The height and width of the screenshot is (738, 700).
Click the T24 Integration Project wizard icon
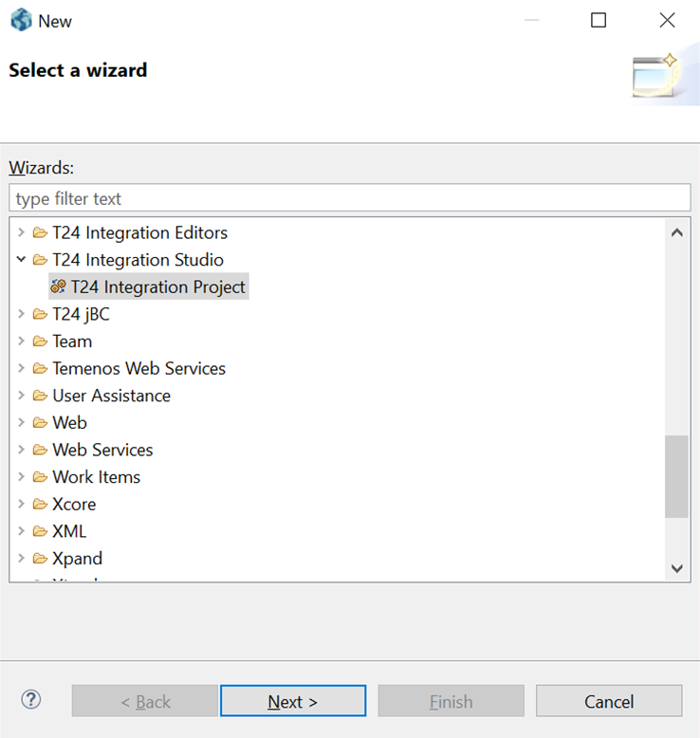click(58, 287)
